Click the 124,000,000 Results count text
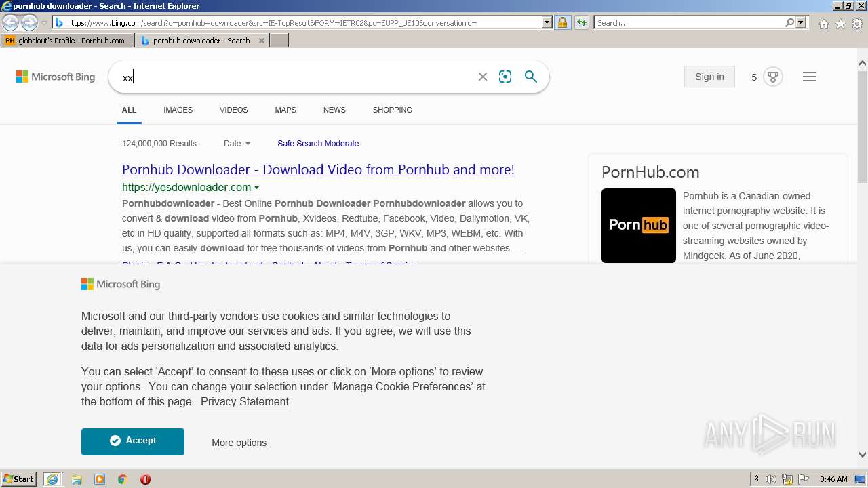The width and height of the screenshot is (868, 488). point(159,144)
